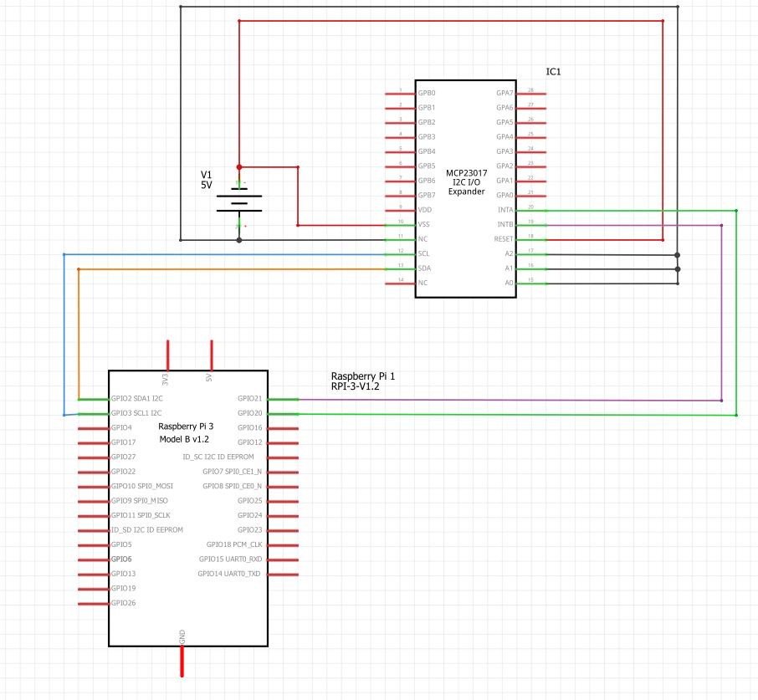Click the GPIO3 SCL1 I2C pin label
Viewport: 758px width, 700px height.
pos(136,413)
